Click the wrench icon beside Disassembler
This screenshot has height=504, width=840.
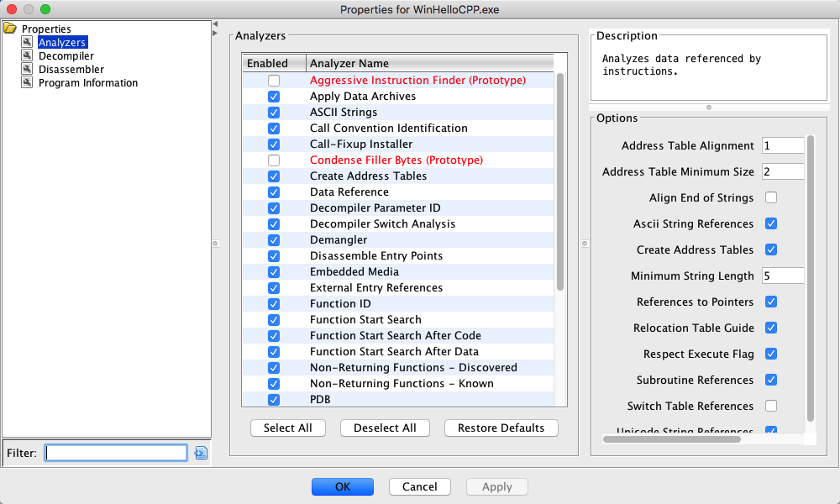[27, 70]
